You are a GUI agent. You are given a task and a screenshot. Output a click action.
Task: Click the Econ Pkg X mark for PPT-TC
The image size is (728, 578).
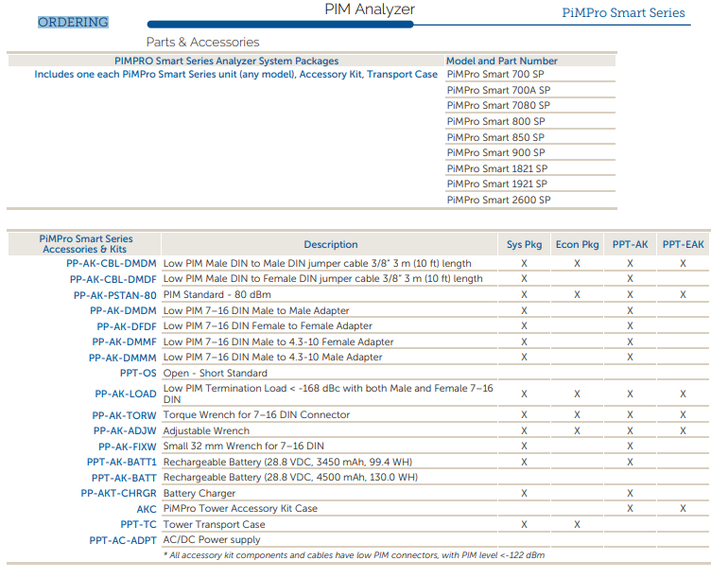coord(577,525)
